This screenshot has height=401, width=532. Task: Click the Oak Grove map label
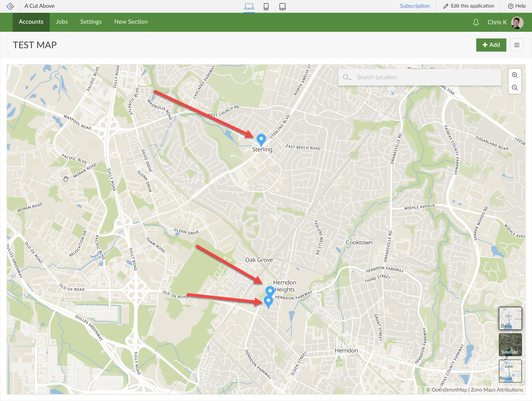tap(259, 260)
